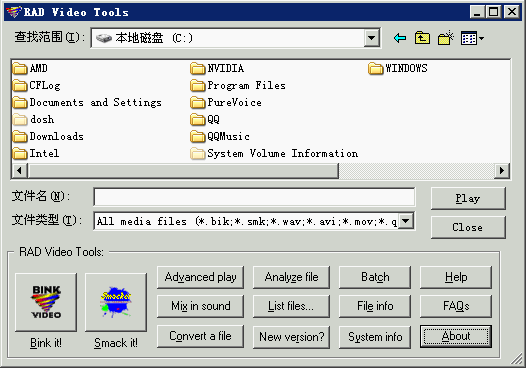This screenshot has height=368, width=526.
Task: Expand the file type dropdown arrow
Action: [406, 221]
